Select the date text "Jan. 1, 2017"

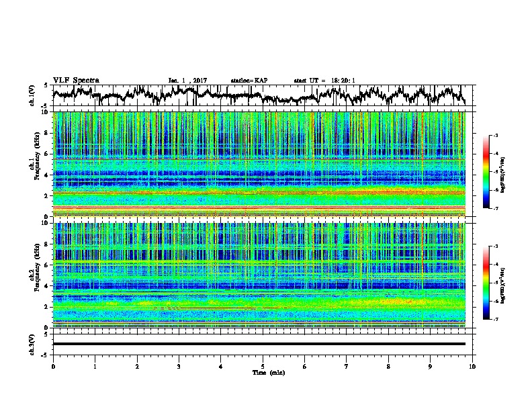(x=187, y=81)
